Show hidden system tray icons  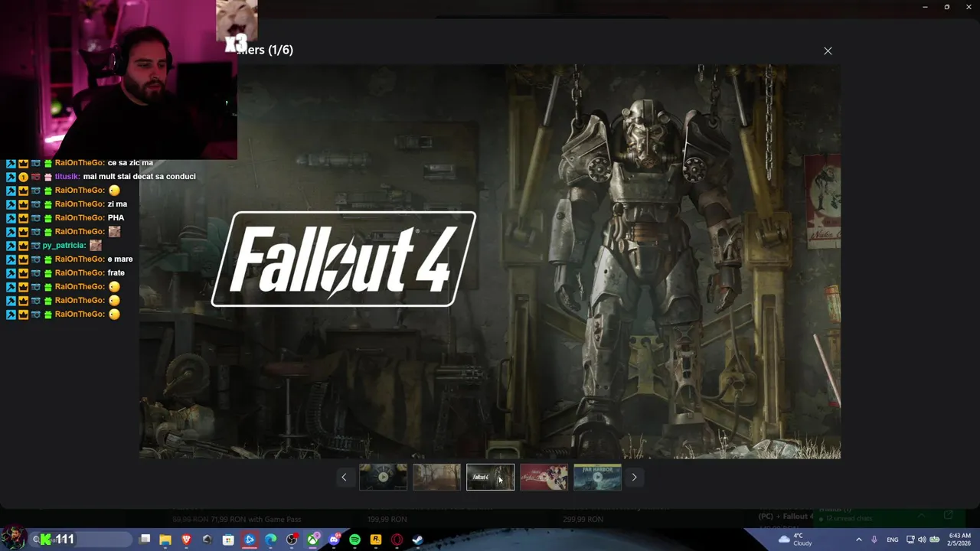859,540
